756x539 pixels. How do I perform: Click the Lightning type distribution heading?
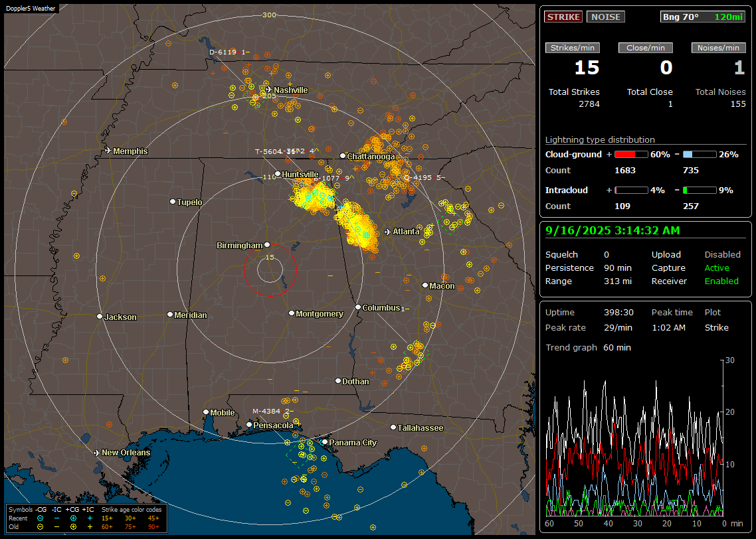pyautogui.click(x=600, y=139)
